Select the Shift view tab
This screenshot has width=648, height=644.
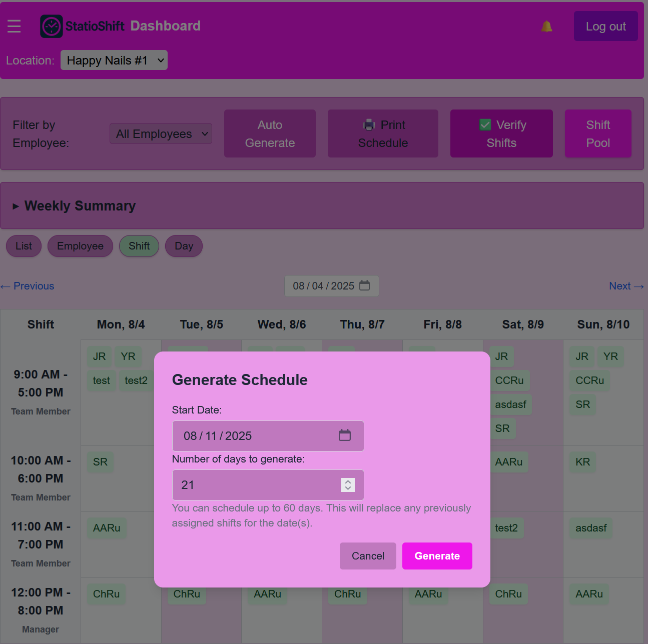tap(139, 246)
